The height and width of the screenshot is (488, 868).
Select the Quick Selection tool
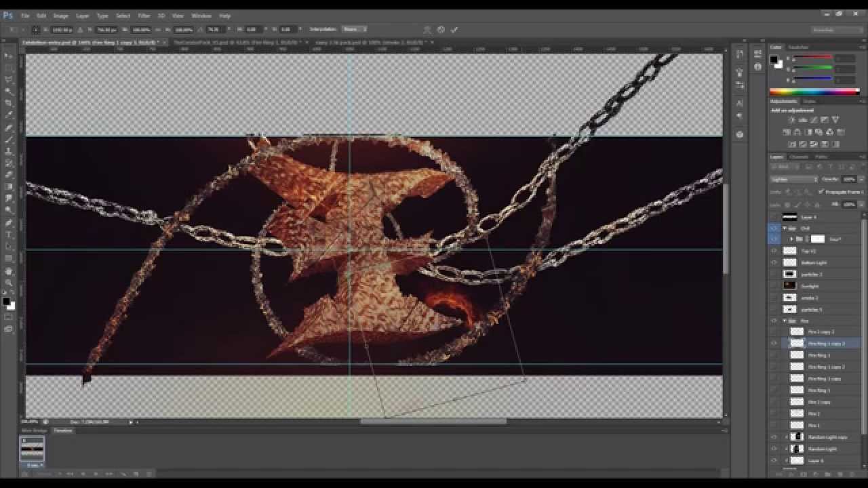tap(9, 91)
